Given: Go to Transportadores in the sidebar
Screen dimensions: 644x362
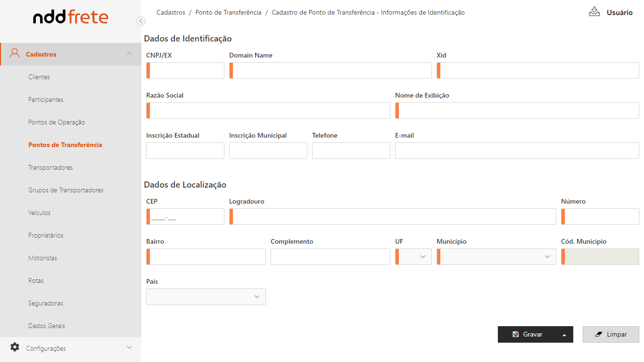Looking at the screenshot, I should [50, 167].
